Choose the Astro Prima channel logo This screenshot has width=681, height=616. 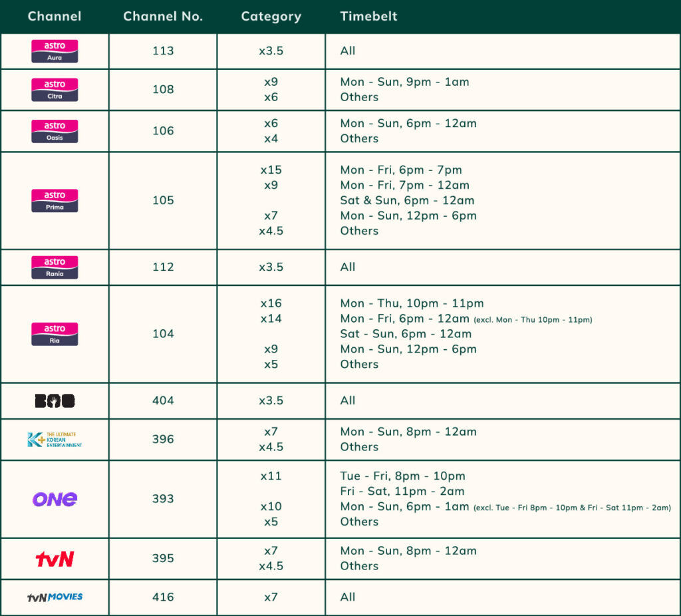pyautogui.click(x=55, y=201)
